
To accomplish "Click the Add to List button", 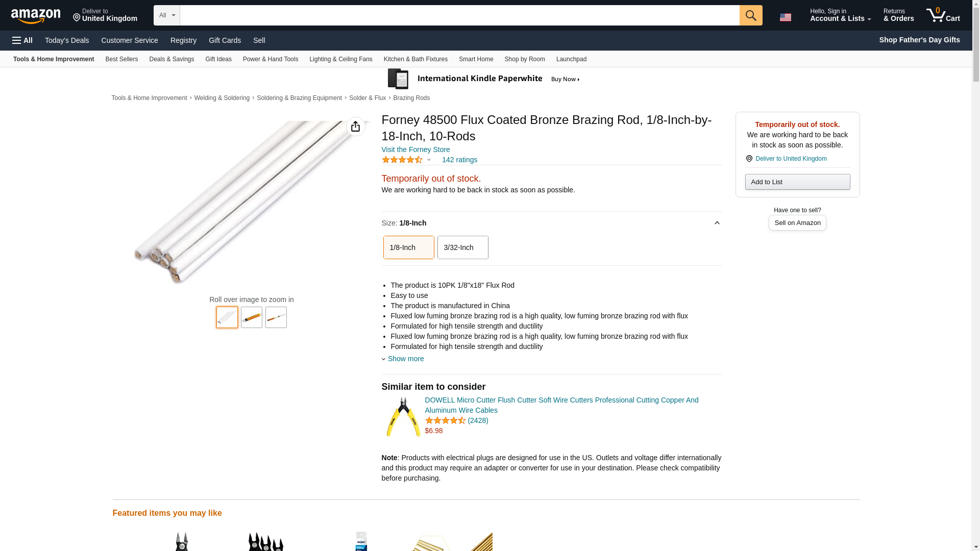I will [x=797, y=182].
